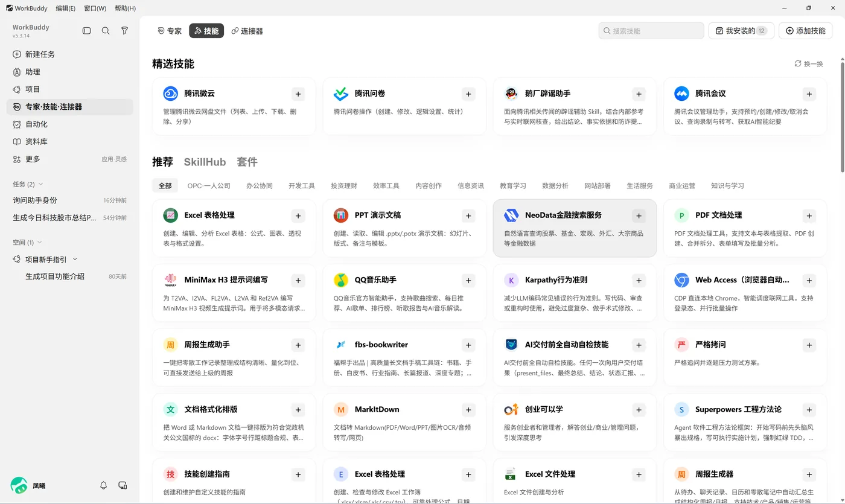Screen dimensions: 845x504
Task: Open 资料库 in the sidebar
Action: 70,142
